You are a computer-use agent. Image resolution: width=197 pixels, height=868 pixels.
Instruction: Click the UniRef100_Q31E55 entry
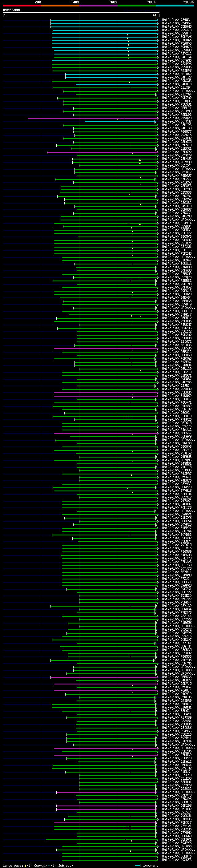click(176, 779)
